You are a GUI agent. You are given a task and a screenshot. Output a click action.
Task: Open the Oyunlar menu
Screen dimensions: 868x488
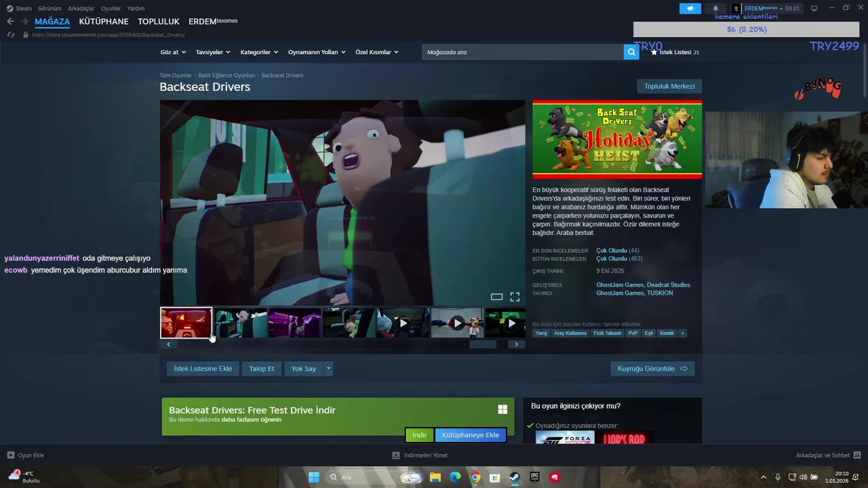[111, 8]
